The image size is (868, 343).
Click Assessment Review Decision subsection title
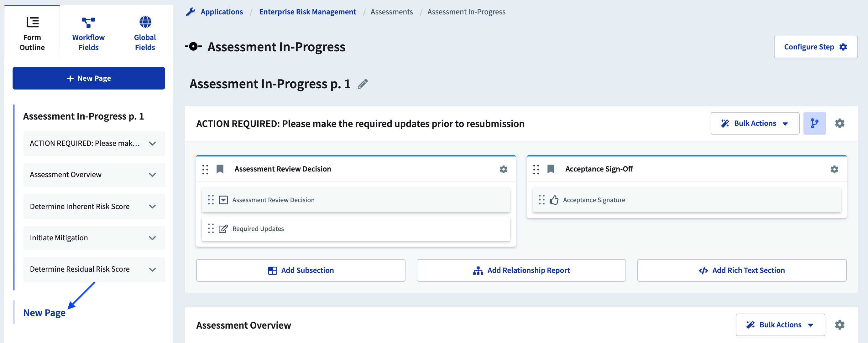(x=283, y=169)
